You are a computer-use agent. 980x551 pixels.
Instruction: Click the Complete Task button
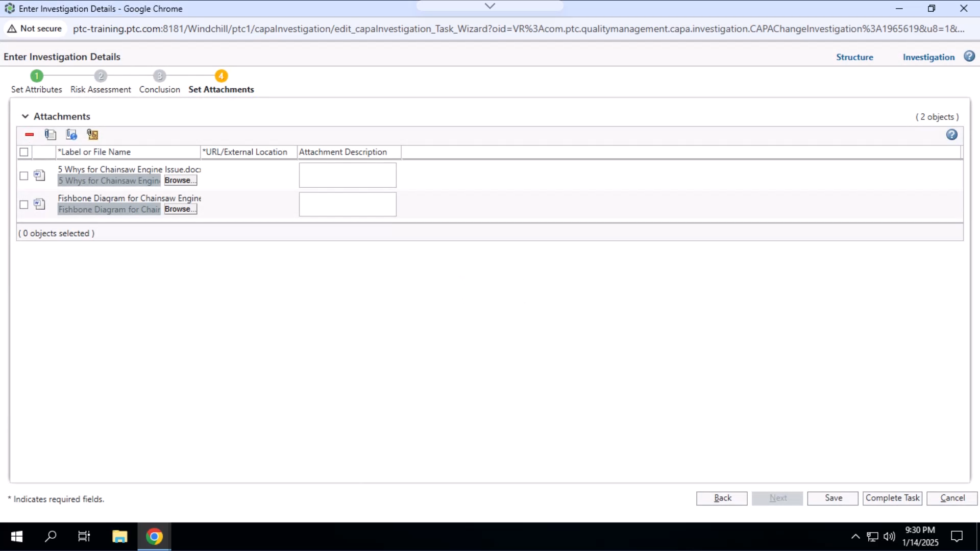892,498
